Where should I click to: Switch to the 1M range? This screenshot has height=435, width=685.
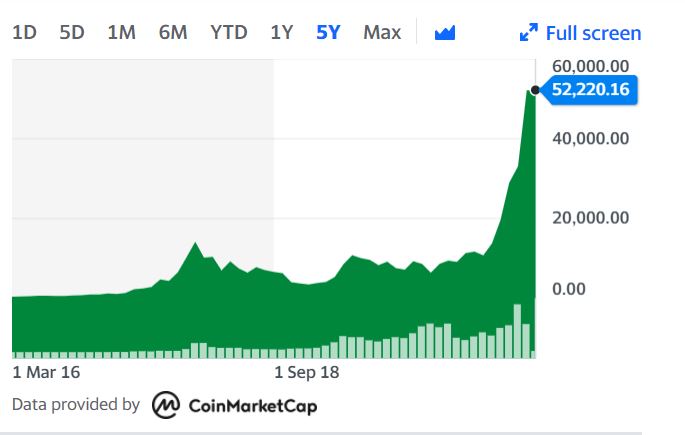pos(121,32)
